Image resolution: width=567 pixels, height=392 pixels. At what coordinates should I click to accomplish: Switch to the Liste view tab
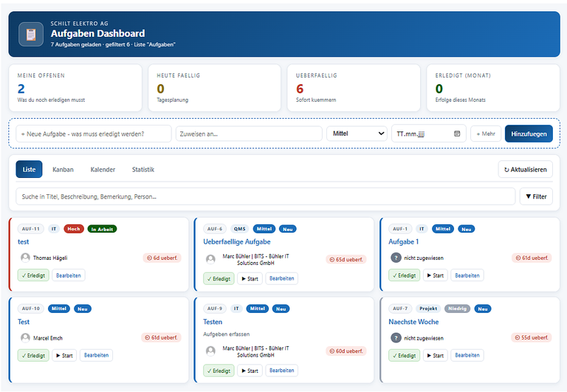pyautogui.click(x=29, y=169)
